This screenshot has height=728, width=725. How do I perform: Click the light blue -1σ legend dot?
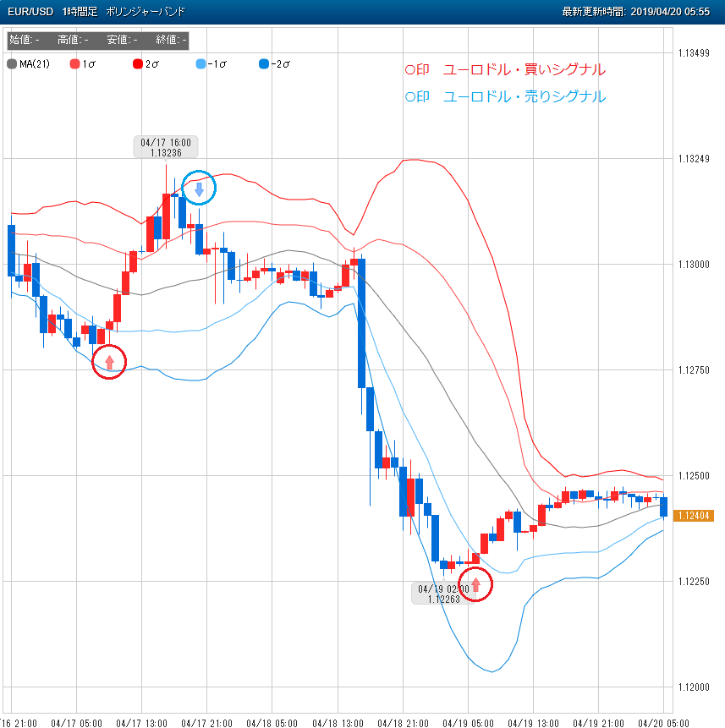click(200, 64)
